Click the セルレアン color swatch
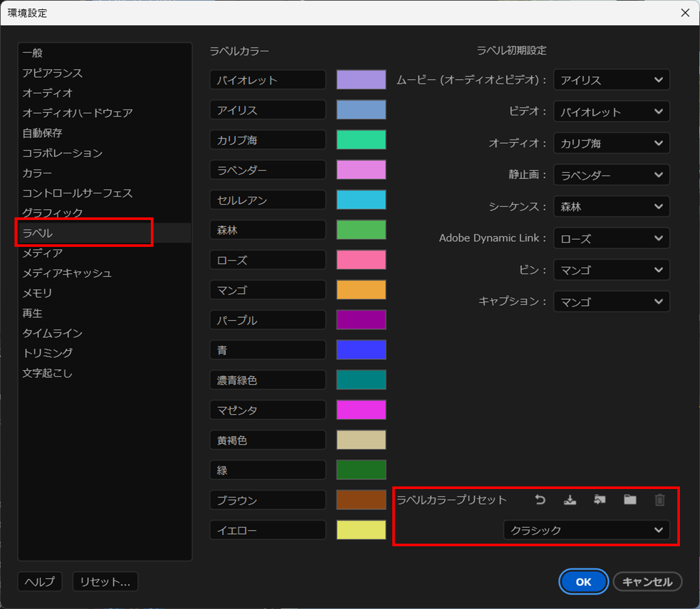The width and height of the screenshot is (700, 609). point(361,199)
